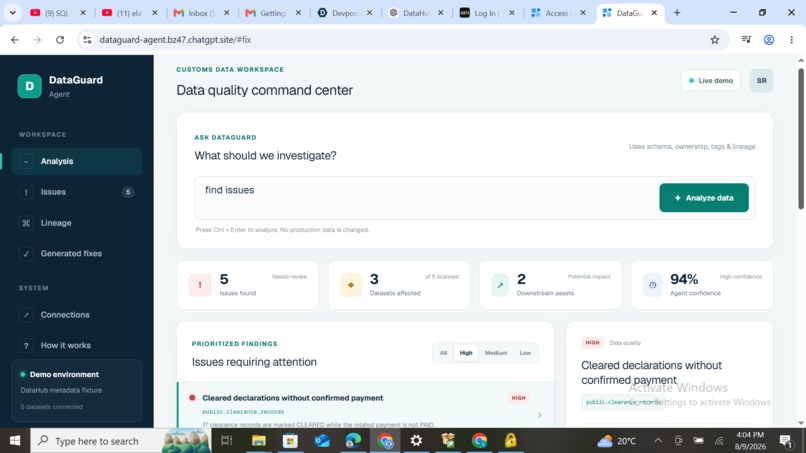This screenshot has width=806, height=453.
Task: Open Windows Start menu
Action: click(x=15, y=441)
